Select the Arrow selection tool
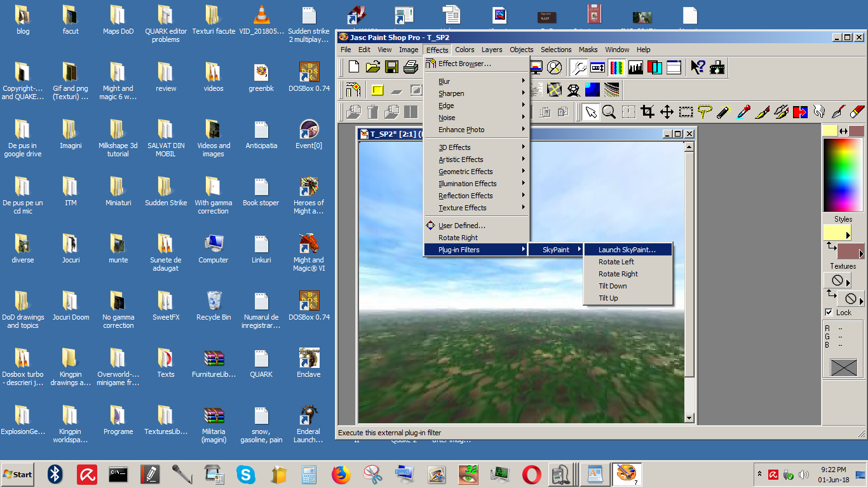The image size is (868, 488). click(590, 112)
